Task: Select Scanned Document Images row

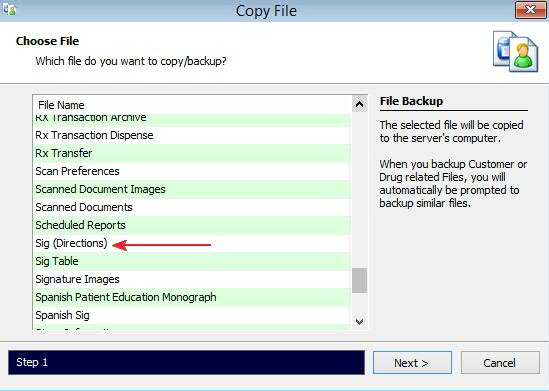Action: 192,189
